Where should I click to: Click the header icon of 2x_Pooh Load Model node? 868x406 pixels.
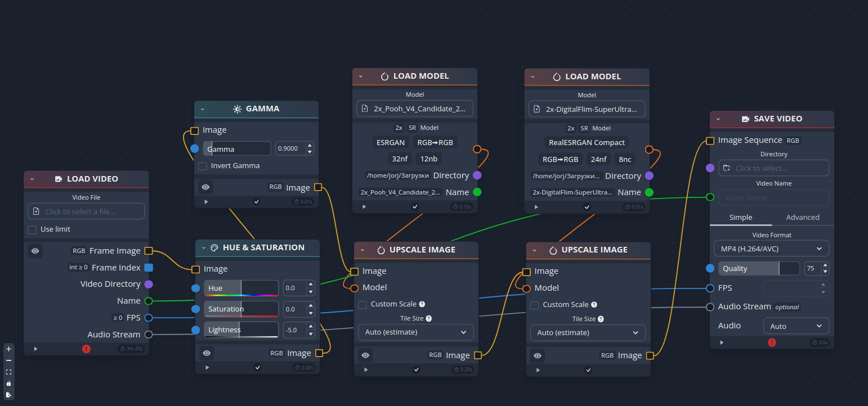click(385, 76)
